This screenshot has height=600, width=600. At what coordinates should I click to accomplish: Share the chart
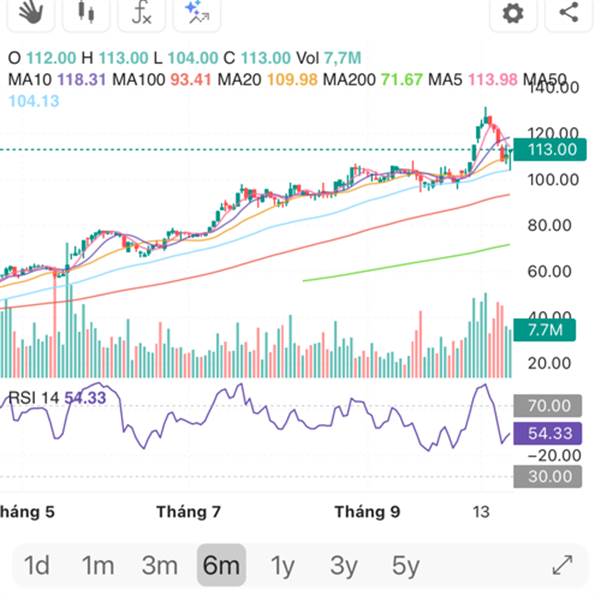(x=569, y=13)
